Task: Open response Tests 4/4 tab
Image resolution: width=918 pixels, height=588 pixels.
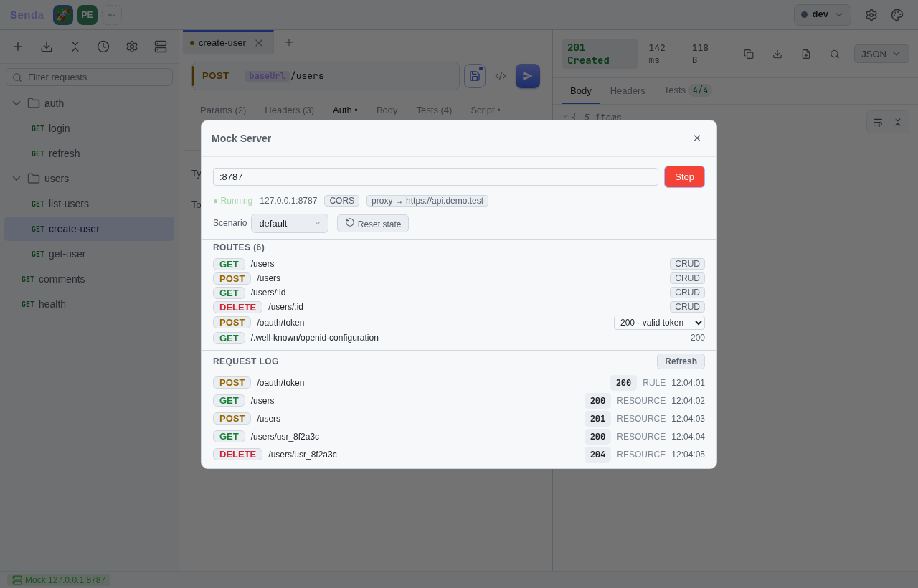Action: (x=688, y=90)
